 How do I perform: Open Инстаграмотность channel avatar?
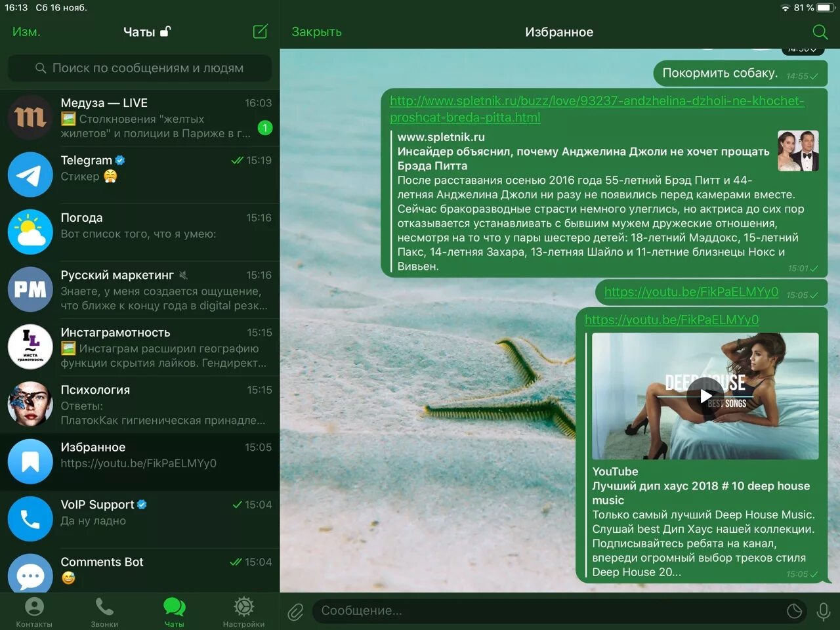(30, 346)
